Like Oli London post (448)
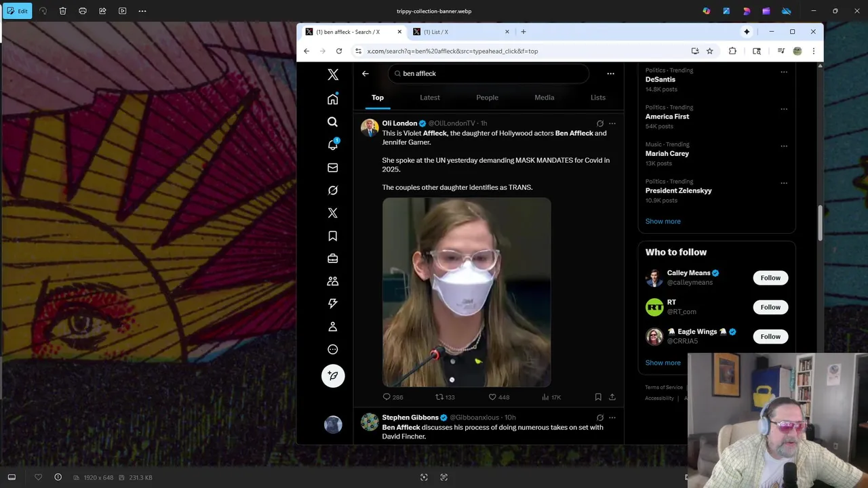868x488 pixels. [499, 397]
